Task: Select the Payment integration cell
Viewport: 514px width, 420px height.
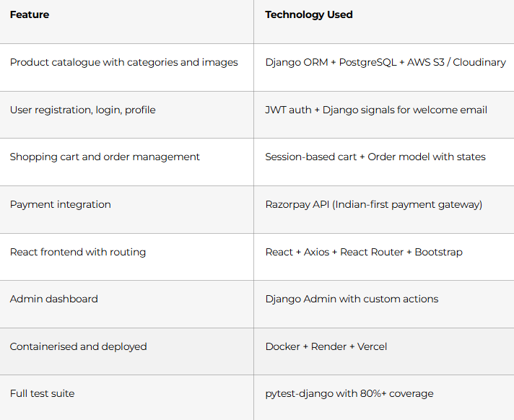Action: click(x=126, y=210)
